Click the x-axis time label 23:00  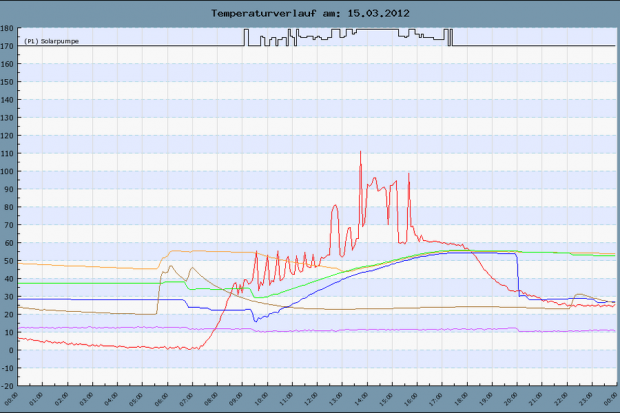(584, 399)
